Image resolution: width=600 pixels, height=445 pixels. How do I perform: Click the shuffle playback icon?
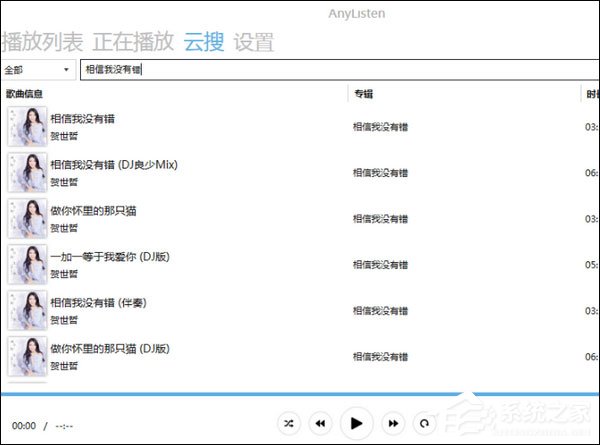[x=289, y=424]
